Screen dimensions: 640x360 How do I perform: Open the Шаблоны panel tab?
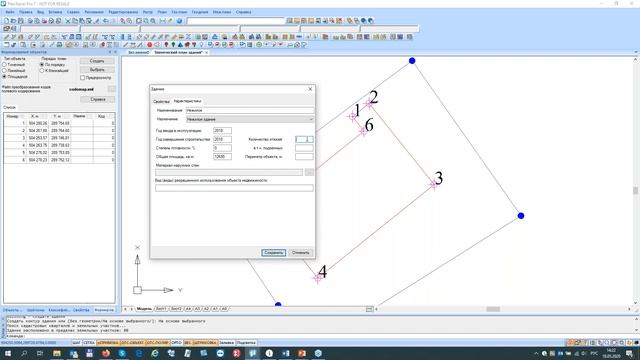point(35,310)
